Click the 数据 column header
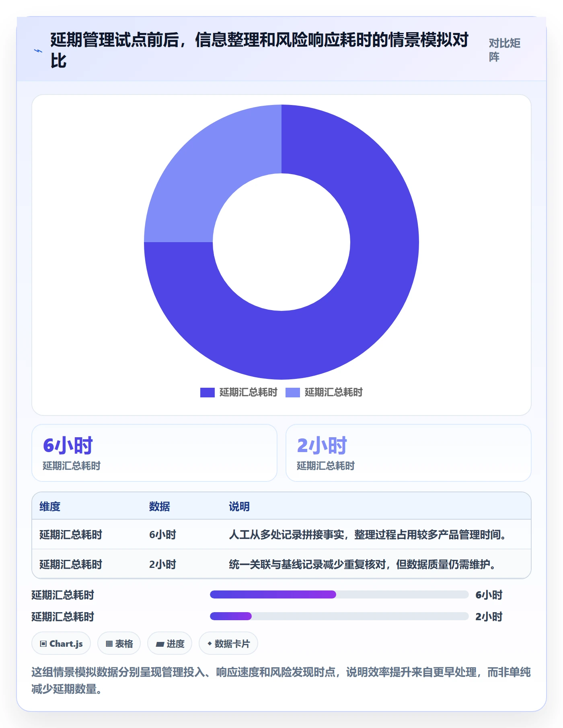The width and height of the screenshot is (563, 728). 160,506
